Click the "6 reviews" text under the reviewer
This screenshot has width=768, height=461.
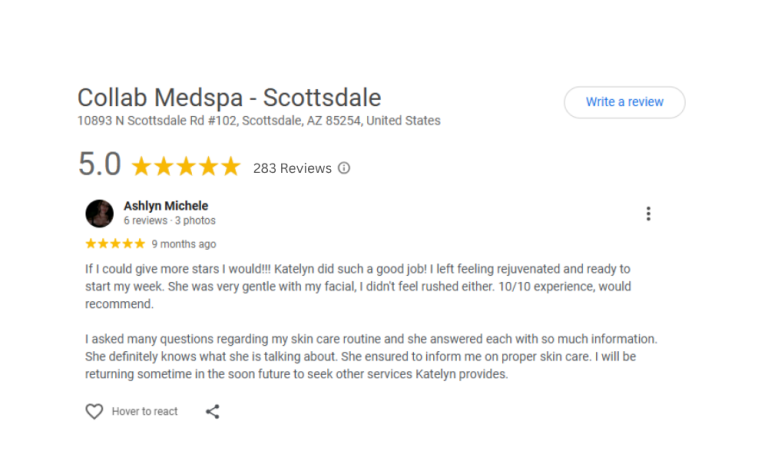143,221
